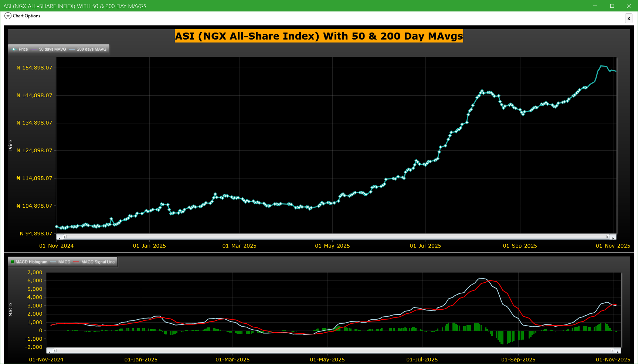
Task: Click right zoom handle of price scrollbar
Action: (608, 237)
